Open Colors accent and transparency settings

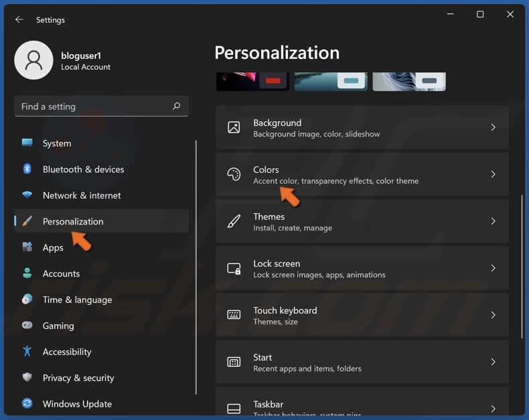(x=362, y=174)
